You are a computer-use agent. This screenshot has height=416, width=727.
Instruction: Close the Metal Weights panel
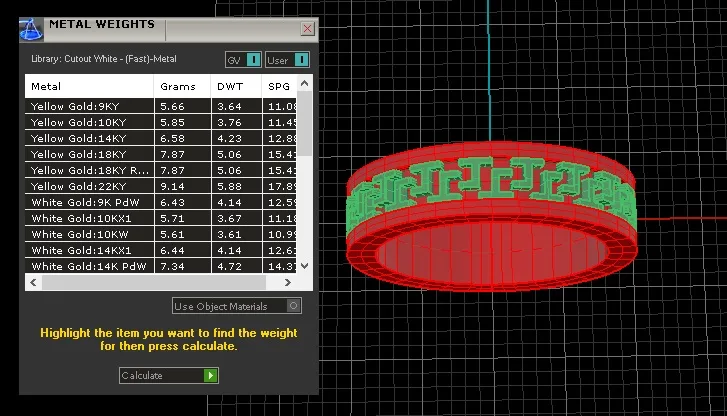click(x=307, y=29)
